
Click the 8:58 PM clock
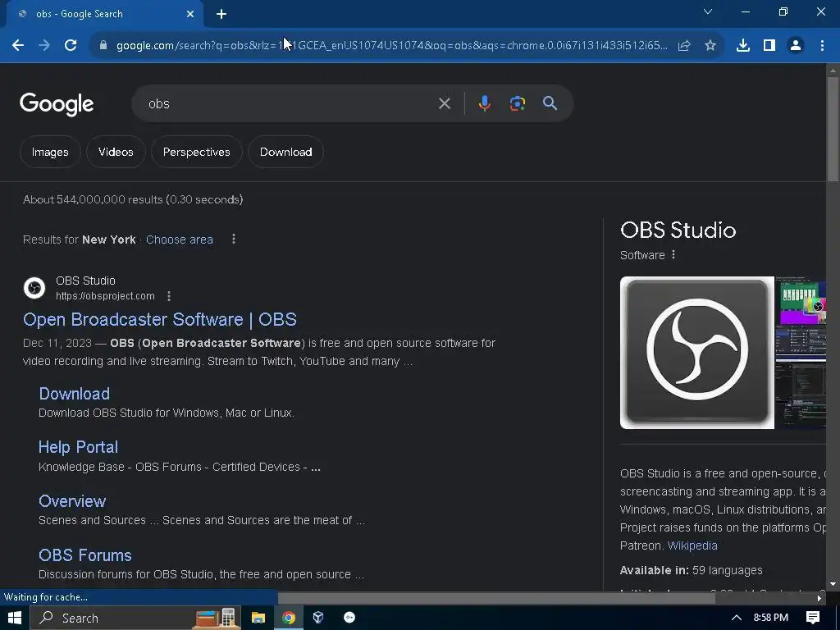click(x=771, y=618)
